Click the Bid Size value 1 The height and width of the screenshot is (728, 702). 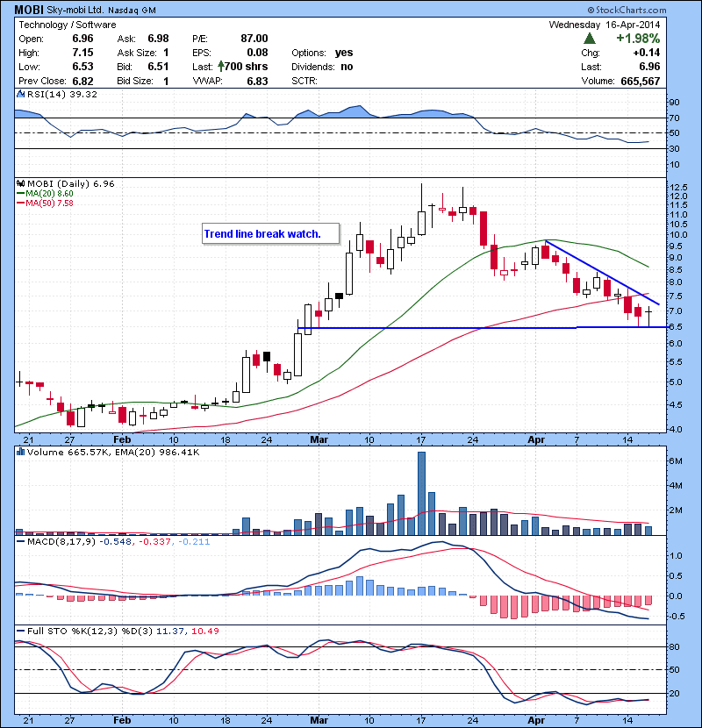click(166, 81)
